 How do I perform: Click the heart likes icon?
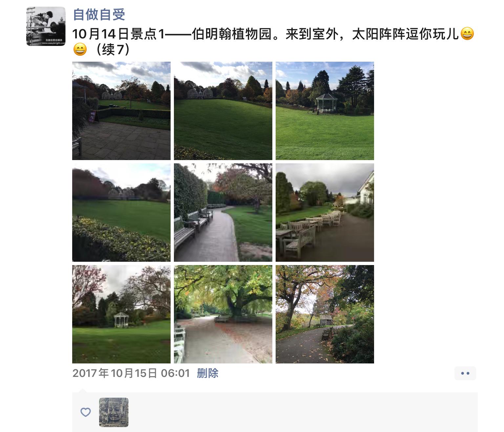coord(86,412)
